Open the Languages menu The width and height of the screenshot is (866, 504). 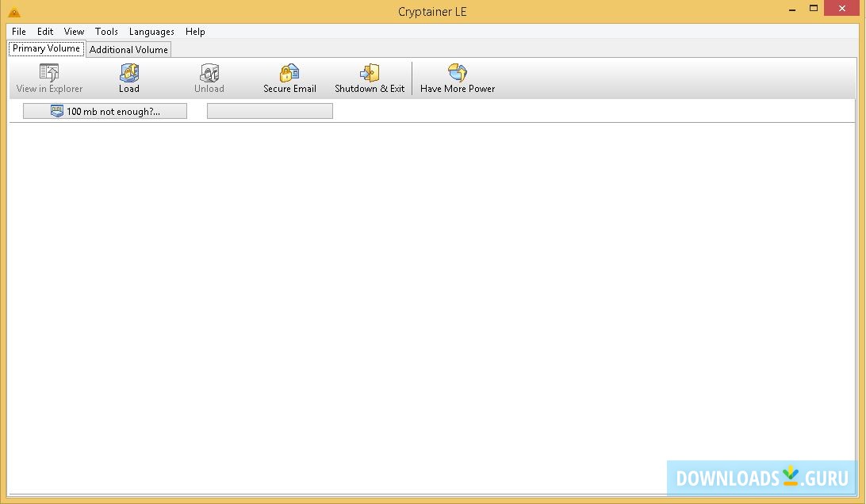click(x=152, y=32)
